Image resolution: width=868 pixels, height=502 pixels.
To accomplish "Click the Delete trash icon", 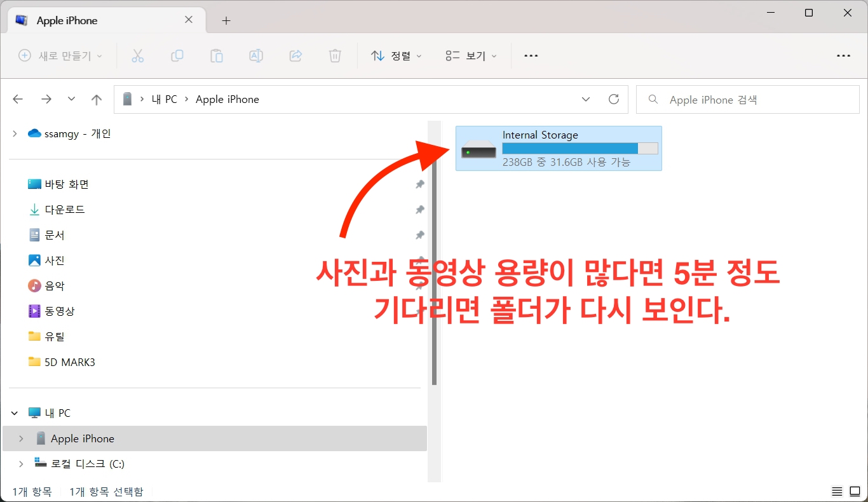I will point(335,56).
